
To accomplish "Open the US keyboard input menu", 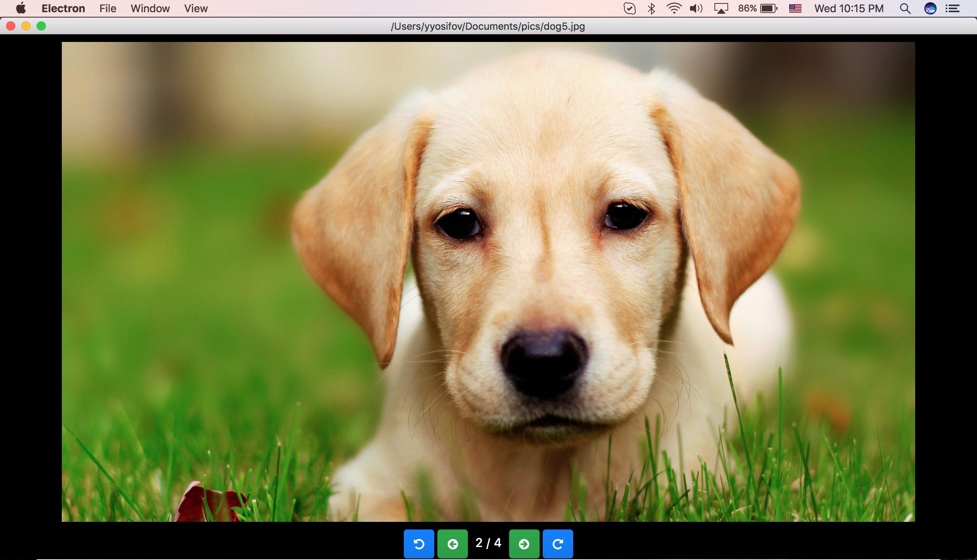I will pyautogui.click(x=795, y=8).
